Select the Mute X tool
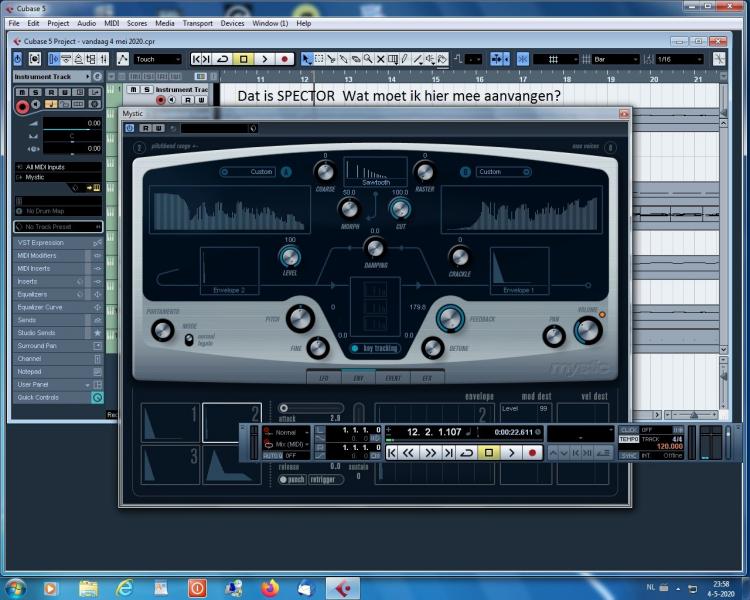This screenshot has width=750, height=600. [380, 59]
